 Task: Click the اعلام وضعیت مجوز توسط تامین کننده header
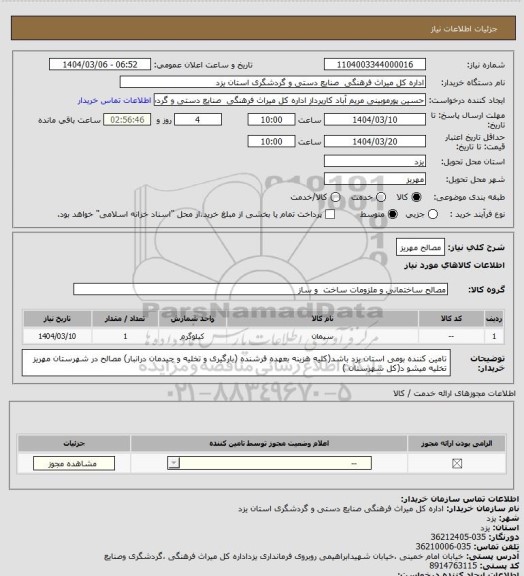click(269, 443)
